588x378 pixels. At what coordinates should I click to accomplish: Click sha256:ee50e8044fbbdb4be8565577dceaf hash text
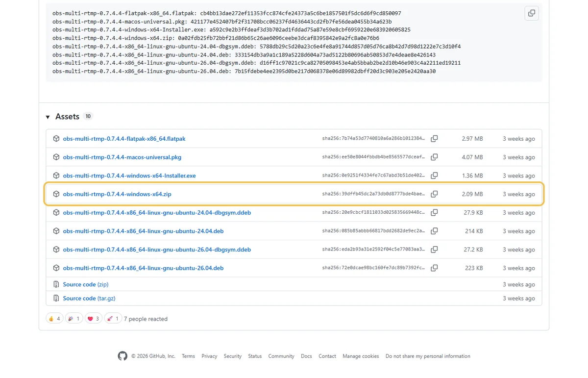pyautogui.click(x=373, y=157)
